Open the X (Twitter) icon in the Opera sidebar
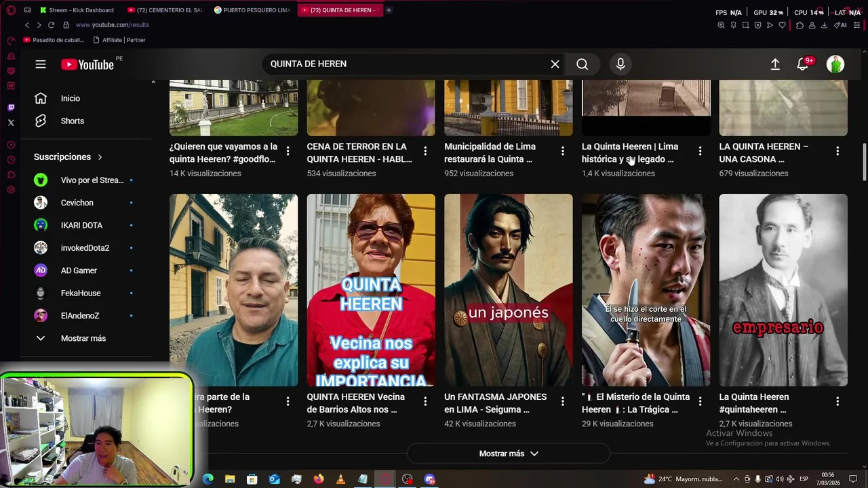The width and height of the screenshot is (868, 488). (11, 123)
